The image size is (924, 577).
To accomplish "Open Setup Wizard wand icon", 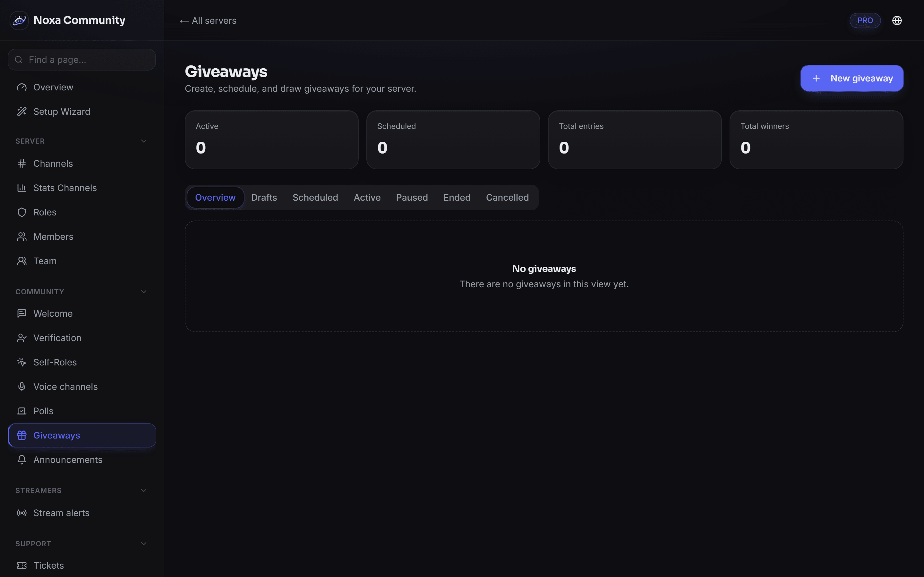I will [x=22, y=112].
